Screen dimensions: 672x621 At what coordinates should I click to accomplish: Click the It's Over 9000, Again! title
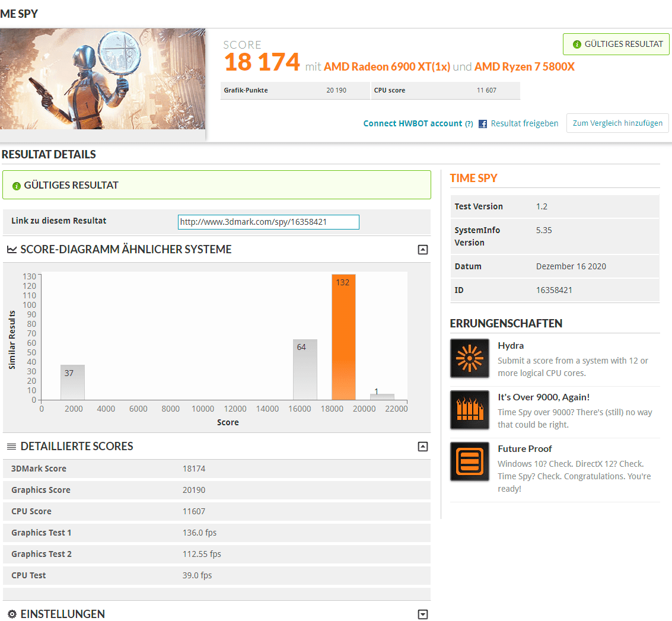coord(543,397)
